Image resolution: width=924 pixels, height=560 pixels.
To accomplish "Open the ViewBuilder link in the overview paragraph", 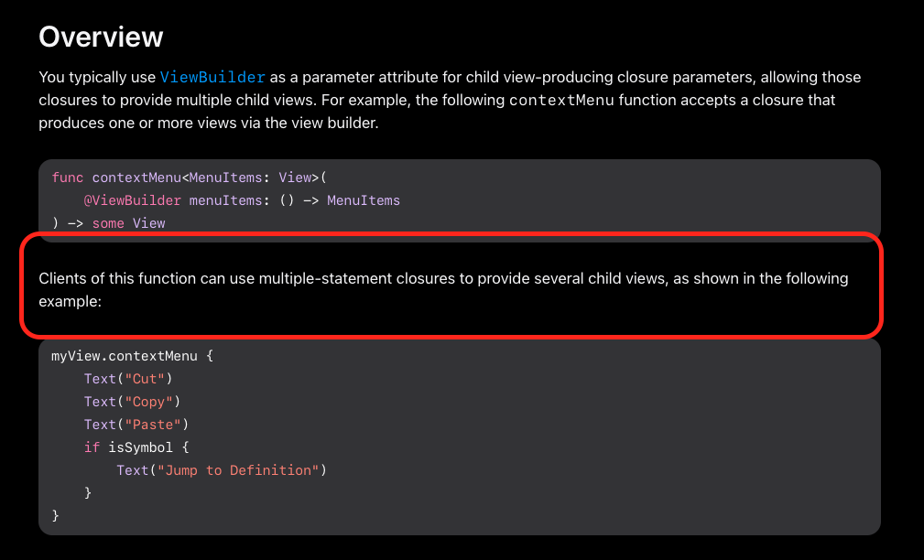I will click(212, 77).
